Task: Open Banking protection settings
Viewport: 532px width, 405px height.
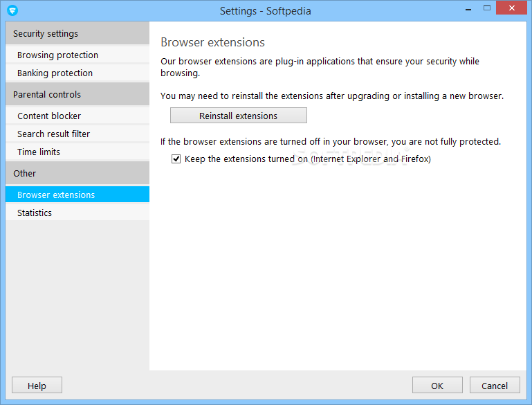Action: coord(77,73)
